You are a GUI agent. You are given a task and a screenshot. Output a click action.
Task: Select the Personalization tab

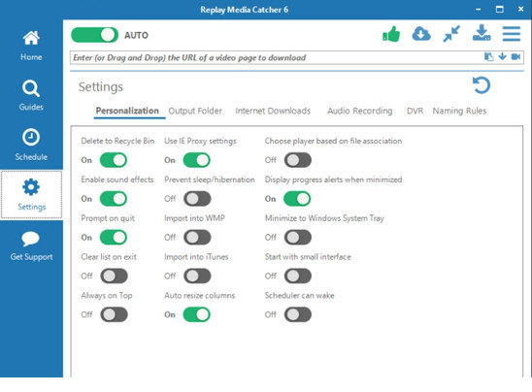click(x=127, y=111)
